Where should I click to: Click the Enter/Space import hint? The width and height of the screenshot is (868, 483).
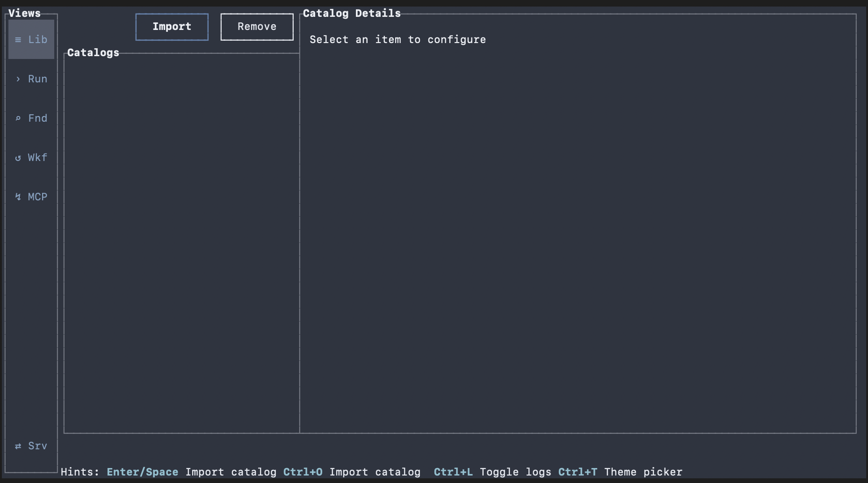click(142, 472)
